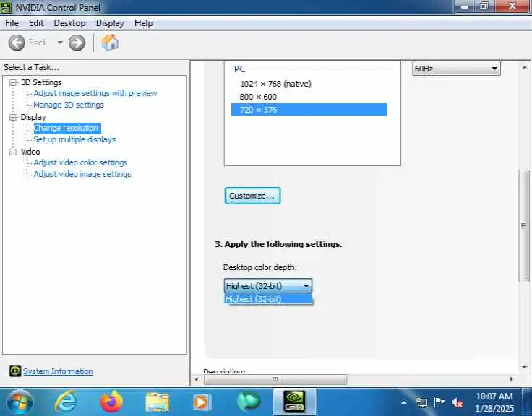
Task: Open Set up multiple displays
Action: tap(74, 139)
